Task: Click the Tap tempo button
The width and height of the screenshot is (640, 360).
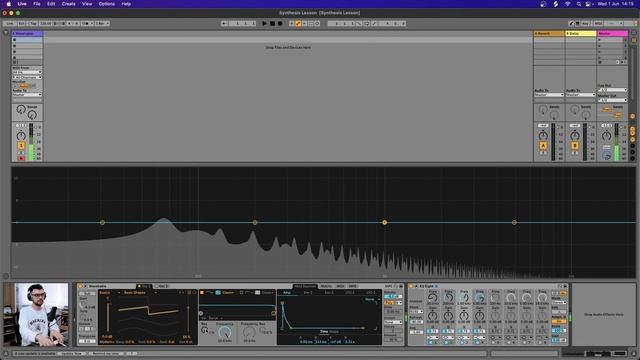Action: 33,24
